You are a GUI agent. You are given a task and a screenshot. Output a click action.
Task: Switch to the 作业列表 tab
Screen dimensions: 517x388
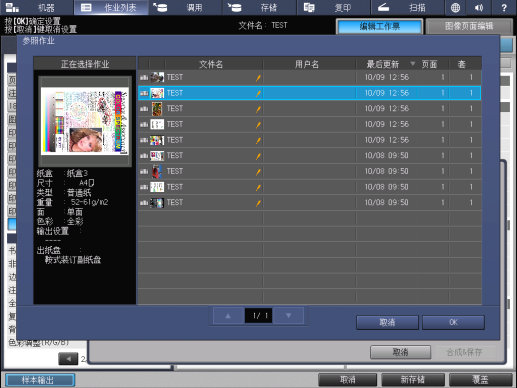point(111,7)
